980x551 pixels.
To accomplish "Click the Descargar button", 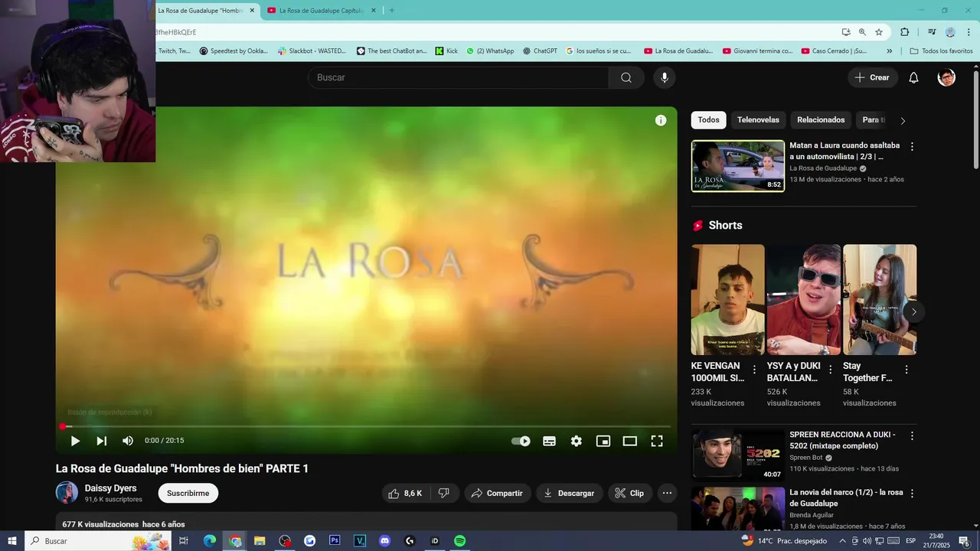I will point(569,494).
